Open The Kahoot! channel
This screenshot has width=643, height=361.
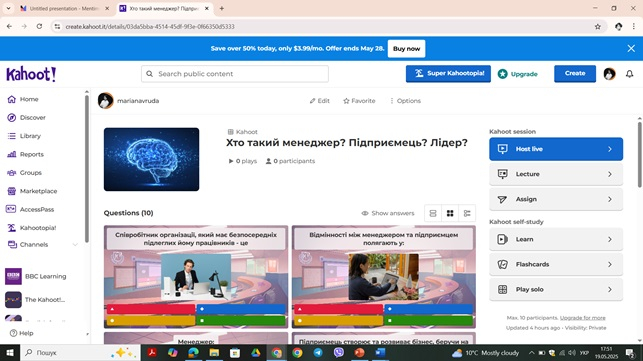35,299
